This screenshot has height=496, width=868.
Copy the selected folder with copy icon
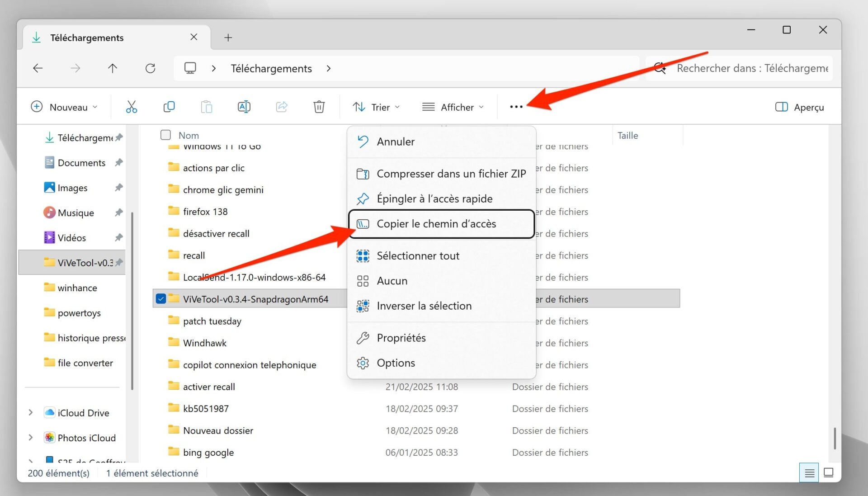click(x=169, y=107)
